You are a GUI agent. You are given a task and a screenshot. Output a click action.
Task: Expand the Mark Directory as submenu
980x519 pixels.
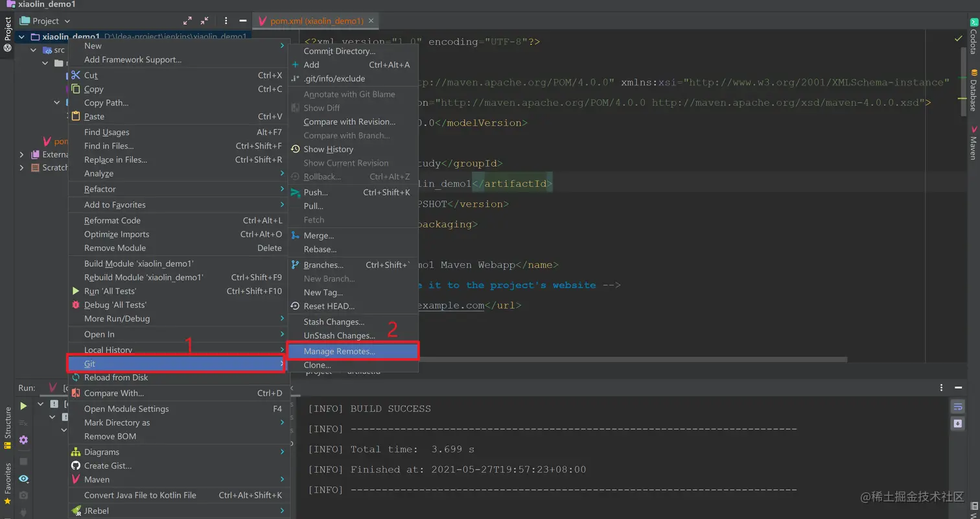178,422
